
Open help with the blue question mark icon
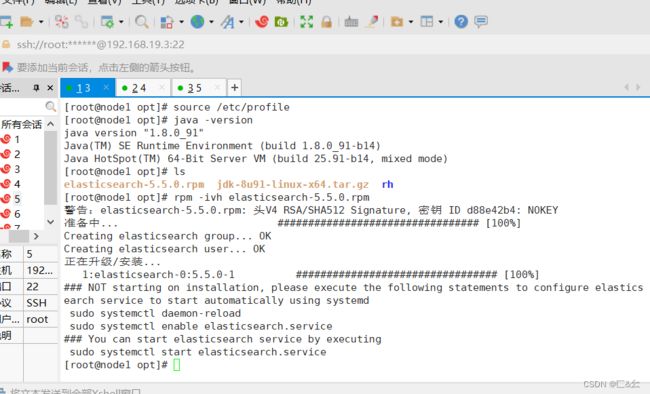(x=461, y=22)
